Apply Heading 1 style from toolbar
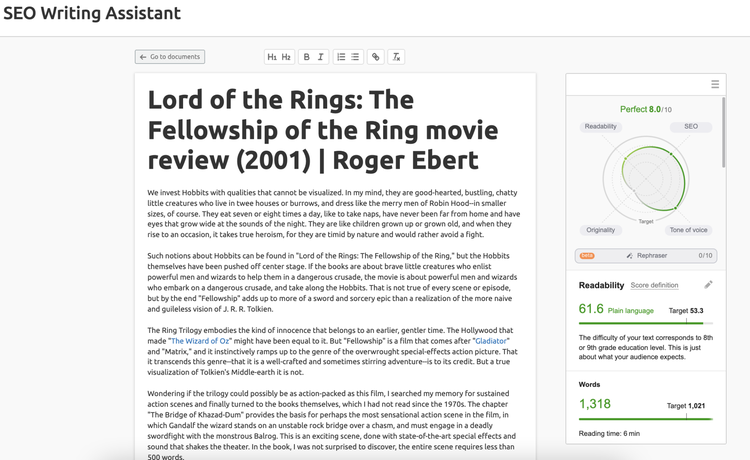The image size is (750, 460). (x=272, y=57)
